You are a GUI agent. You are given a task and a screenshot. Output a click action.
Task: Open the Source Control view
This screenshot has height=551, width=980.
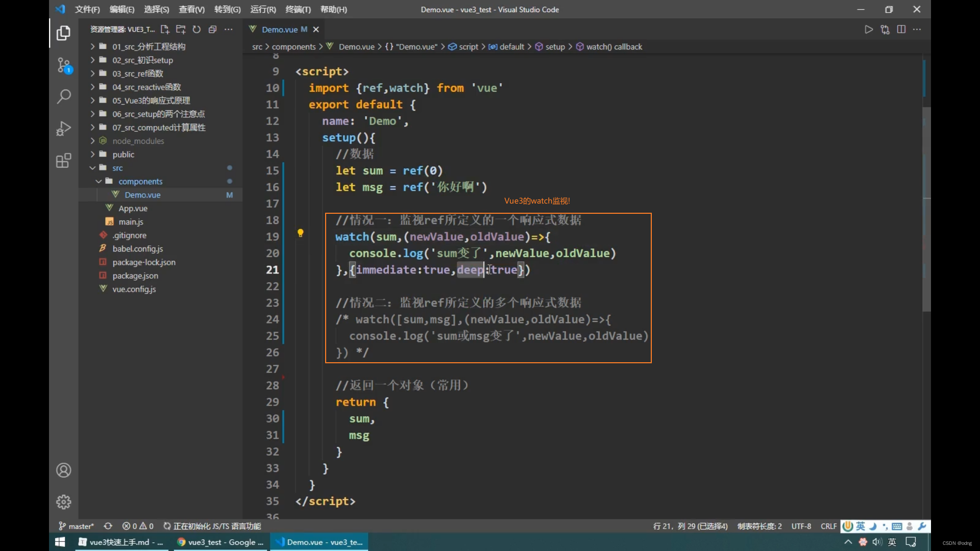[63, 65]
